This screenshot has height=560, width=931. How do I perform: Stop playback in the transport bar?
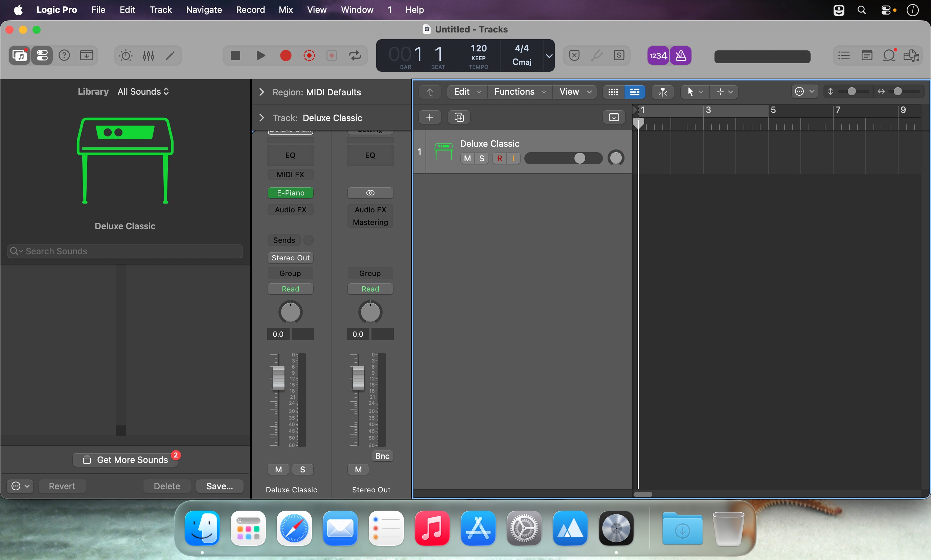coord(235,56)
